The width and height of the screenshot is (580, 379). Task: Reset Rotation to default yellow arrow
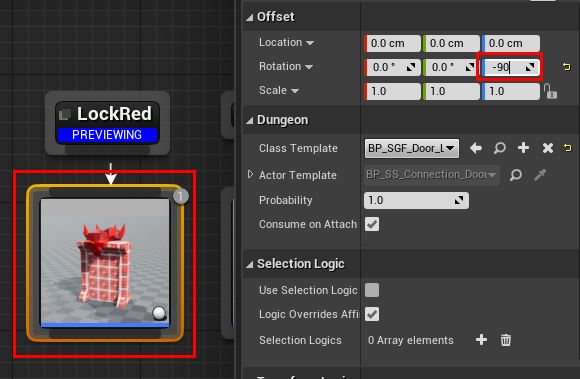(567, 67)
